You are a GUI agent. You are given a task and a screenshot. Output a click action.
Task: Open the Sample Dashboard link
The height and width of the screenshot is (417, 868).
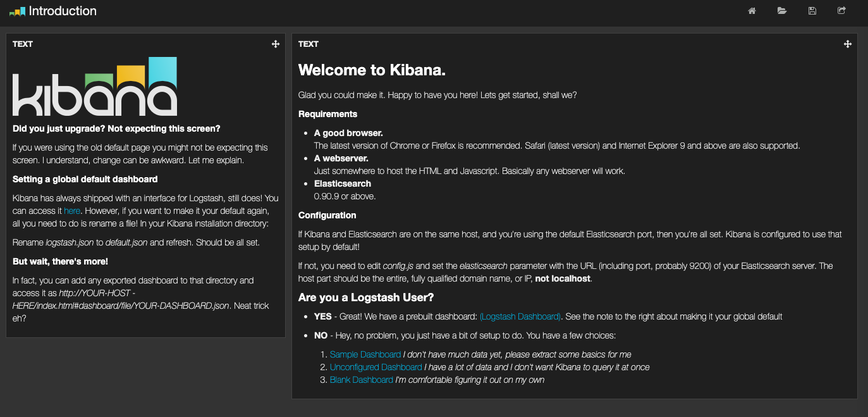pos(365,354)
